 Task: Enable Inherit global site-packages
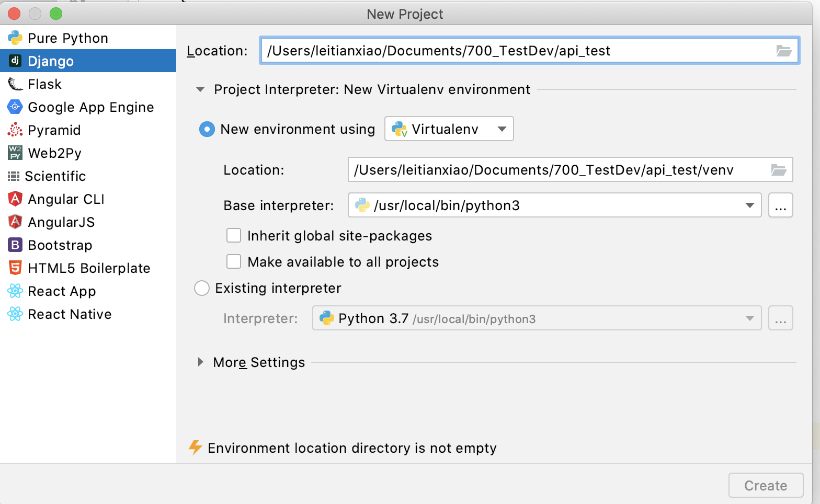pos(234,236)
